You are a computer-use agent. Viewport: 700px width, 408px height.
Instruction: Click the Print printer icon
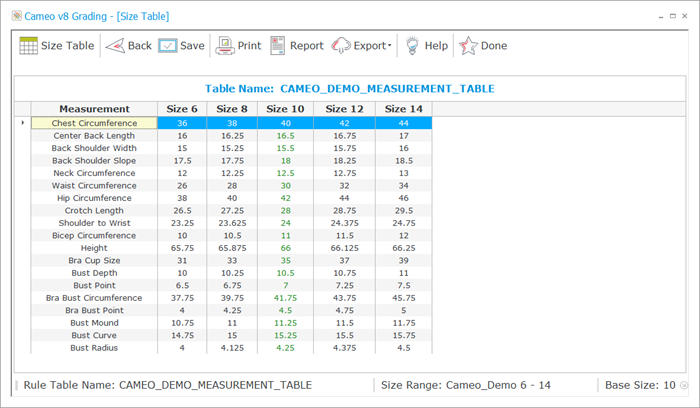tap(225, 46)
